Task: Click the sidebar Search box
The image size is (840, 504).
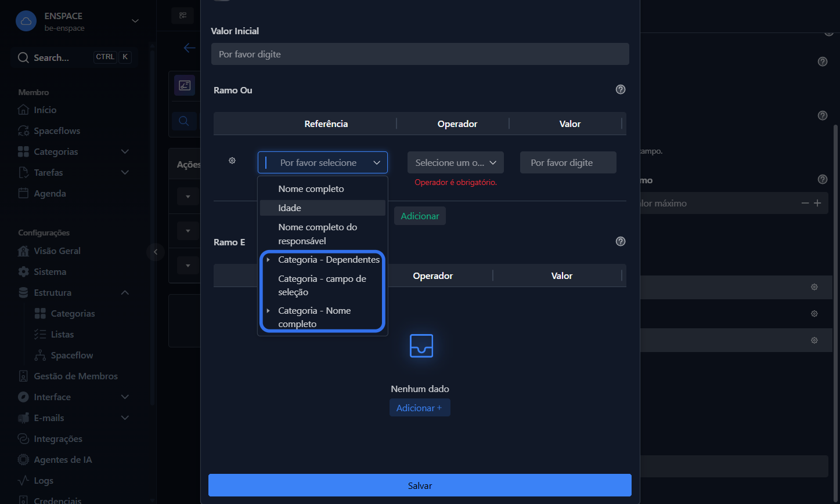Action: pos(74,57)
